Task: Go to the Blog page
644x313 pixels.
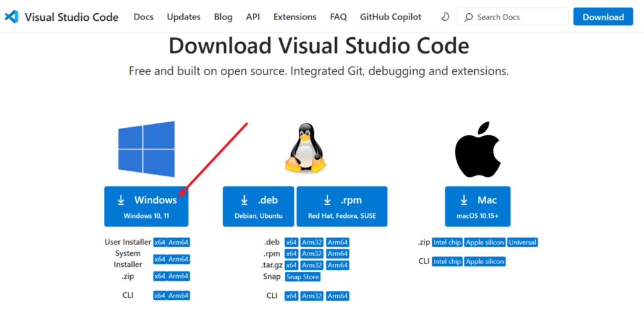Action: click(x=223, y=17)
